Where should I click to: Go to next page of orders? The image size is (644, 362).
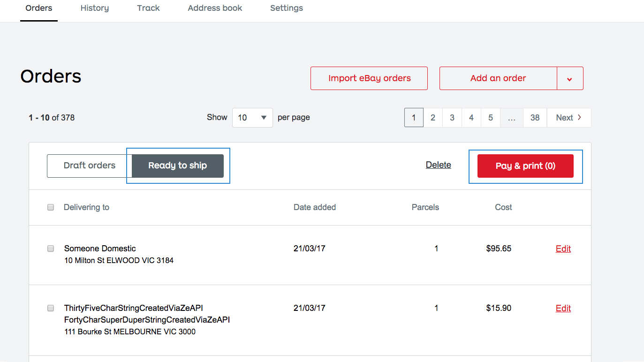click(568, 118)
